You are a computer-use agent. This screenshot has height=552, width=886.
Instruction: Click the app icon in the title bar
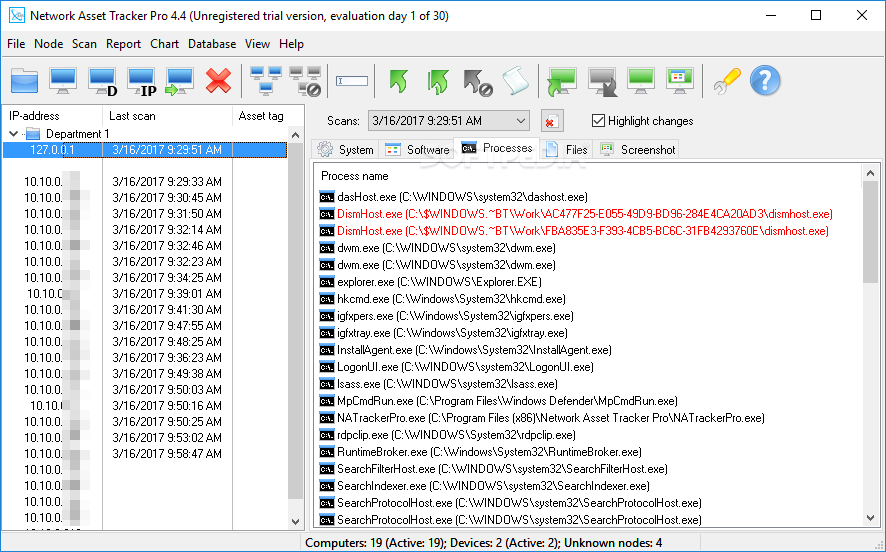click(x=16, y=15)
